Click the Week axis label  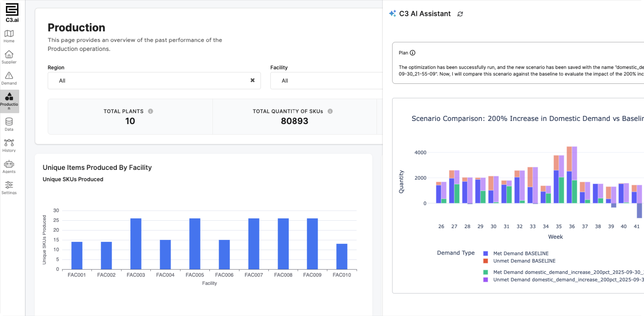(555, 237)
